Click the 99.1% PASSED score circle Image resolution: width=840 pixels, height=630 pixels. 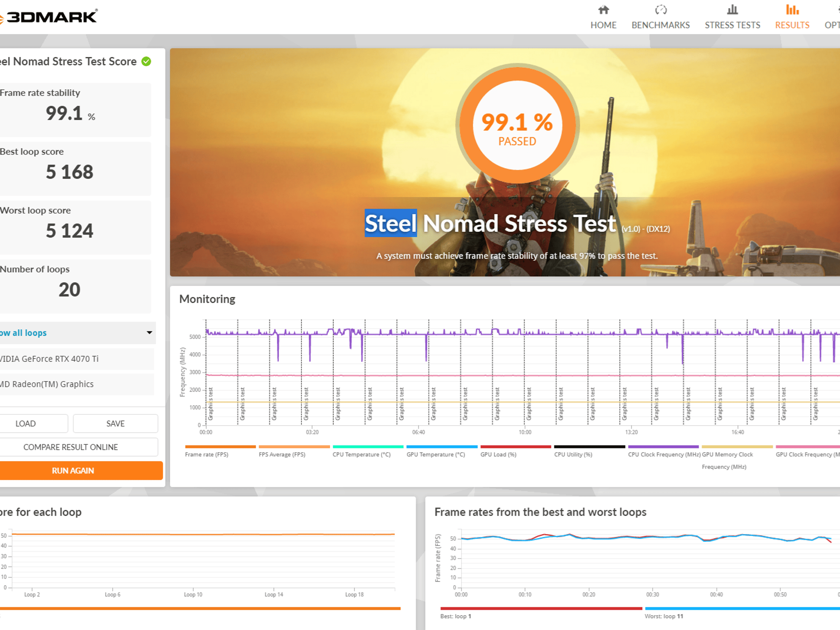point(517,125)
